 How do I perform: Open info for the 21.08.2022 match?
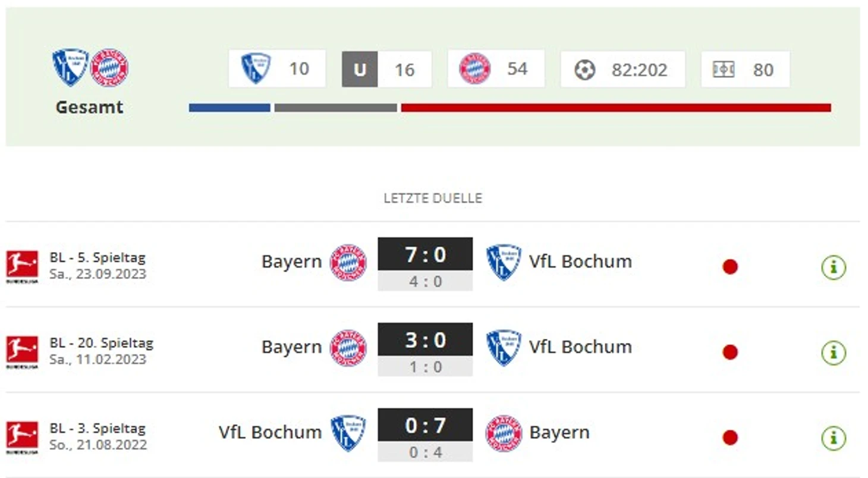tap(834, 438)
